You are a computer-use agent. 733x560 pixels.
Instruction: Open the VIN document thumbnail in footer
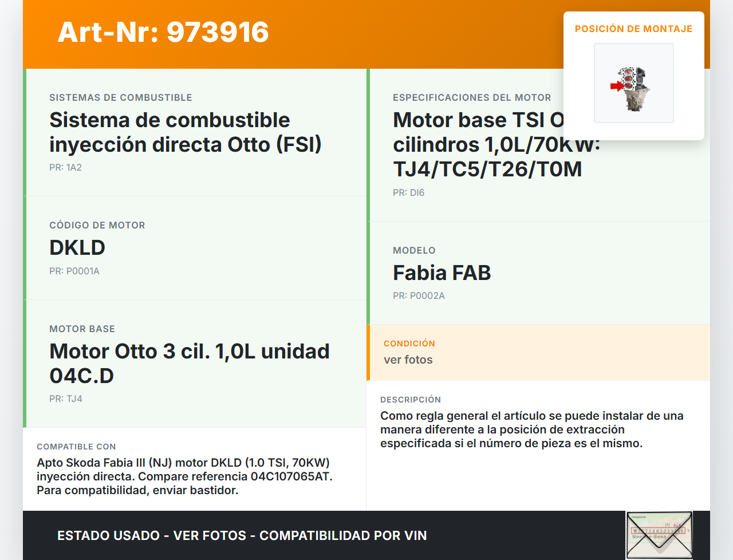pos(659,535)
